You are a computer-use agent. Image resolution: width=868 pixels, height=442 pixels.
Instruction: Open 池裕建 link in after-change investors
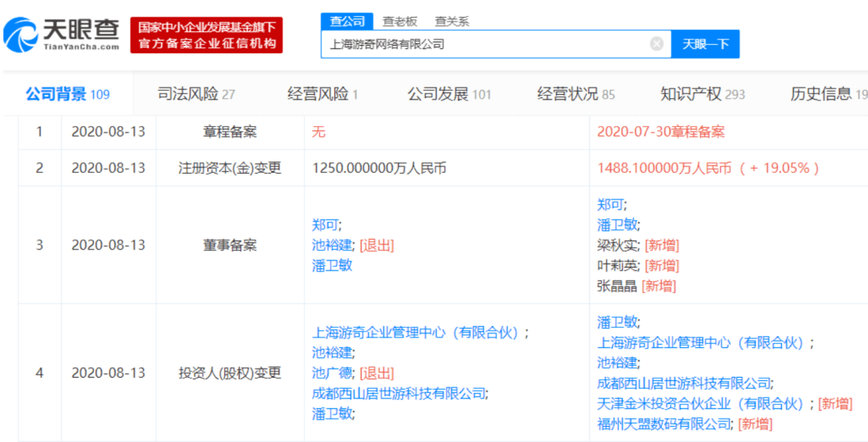point(618,363)
